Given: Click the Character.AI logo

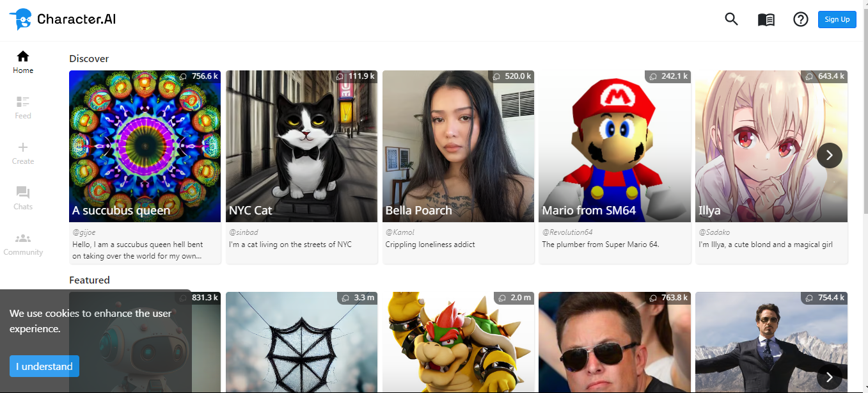Looking at the screenshot, I should [x=63, y=19].
